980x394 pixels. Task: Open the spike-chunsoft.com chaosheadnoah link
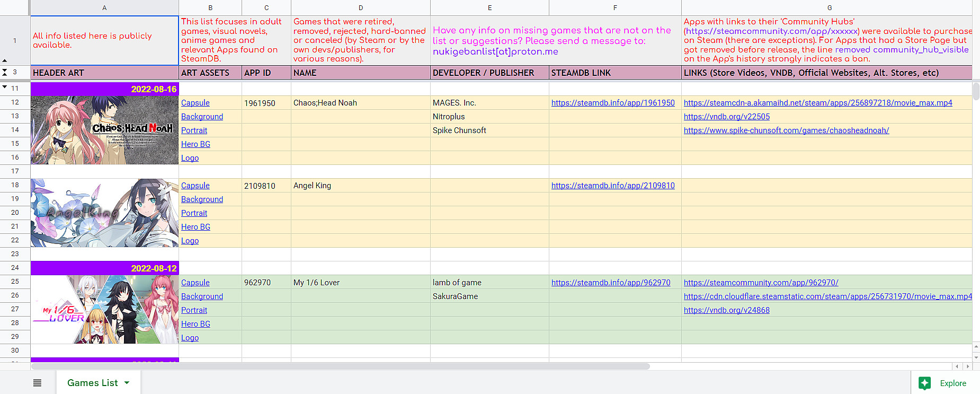(x=786, y=130)
